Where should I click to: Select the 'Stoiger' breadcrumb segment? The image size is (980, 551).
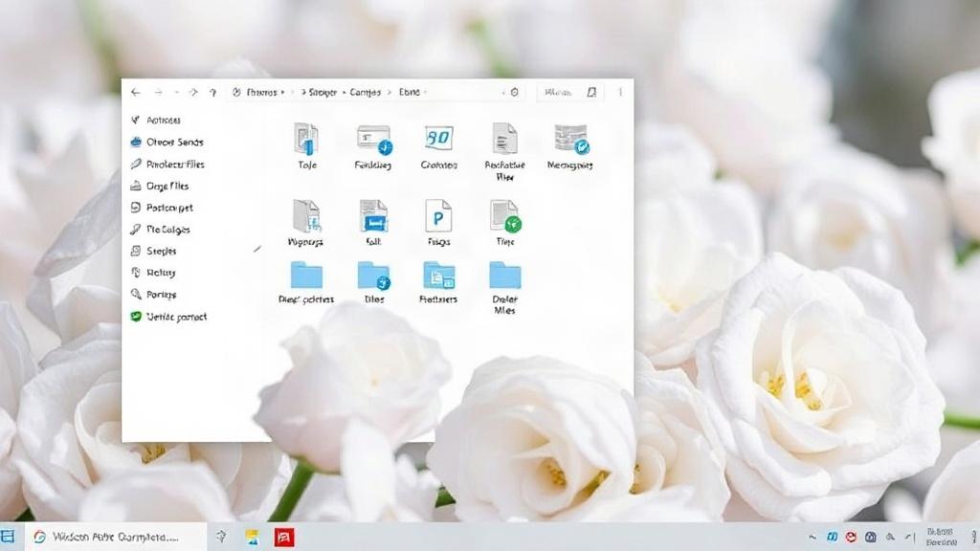coord(323,93)
